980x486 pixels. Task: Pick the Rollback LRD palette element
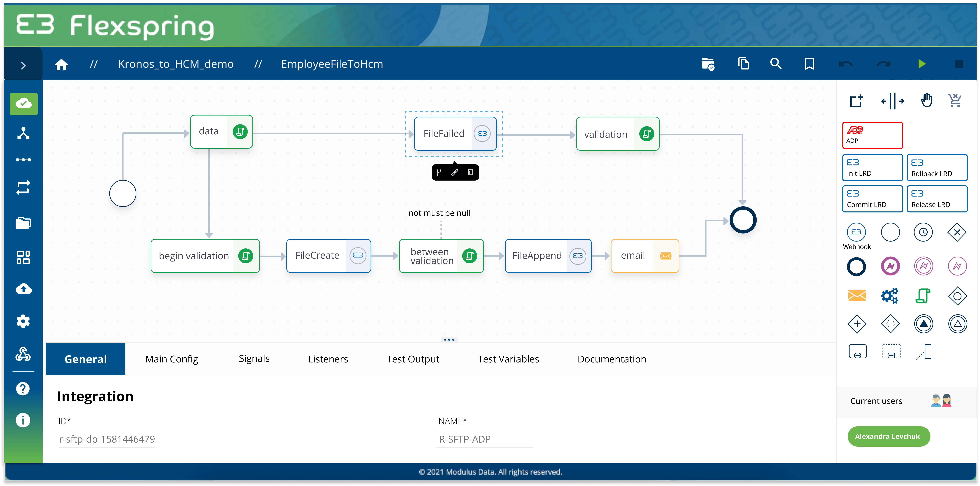coord(937,167)
